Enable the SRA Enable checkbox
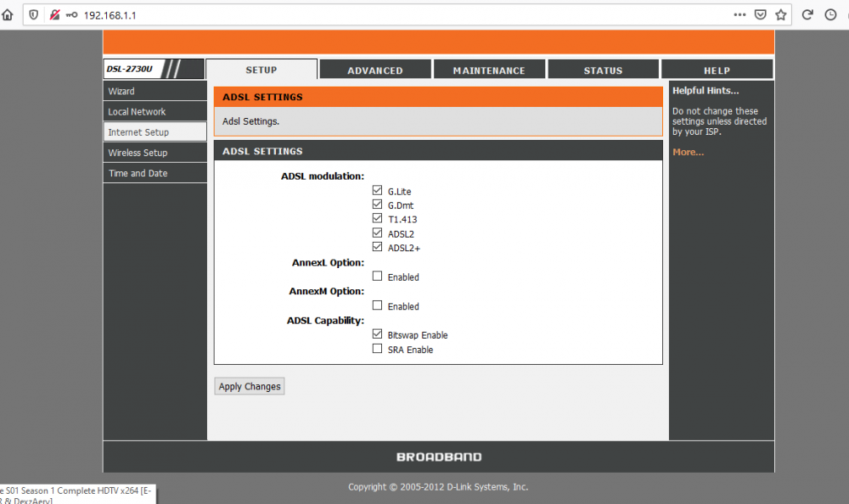 point(377,349)
